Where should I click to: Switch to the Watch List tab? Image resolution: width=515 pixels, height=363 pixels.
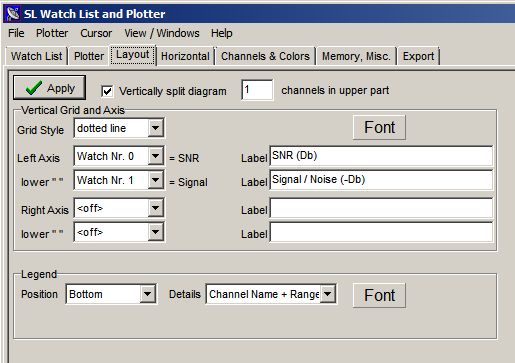coord(36,56)
